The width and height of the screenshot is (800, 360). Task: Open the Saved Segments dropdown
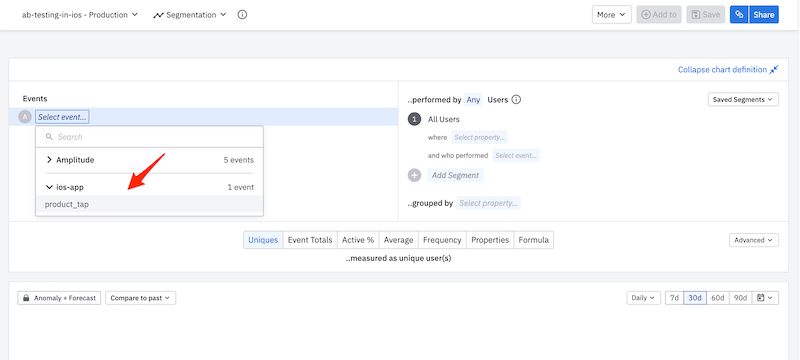(743, 99)
